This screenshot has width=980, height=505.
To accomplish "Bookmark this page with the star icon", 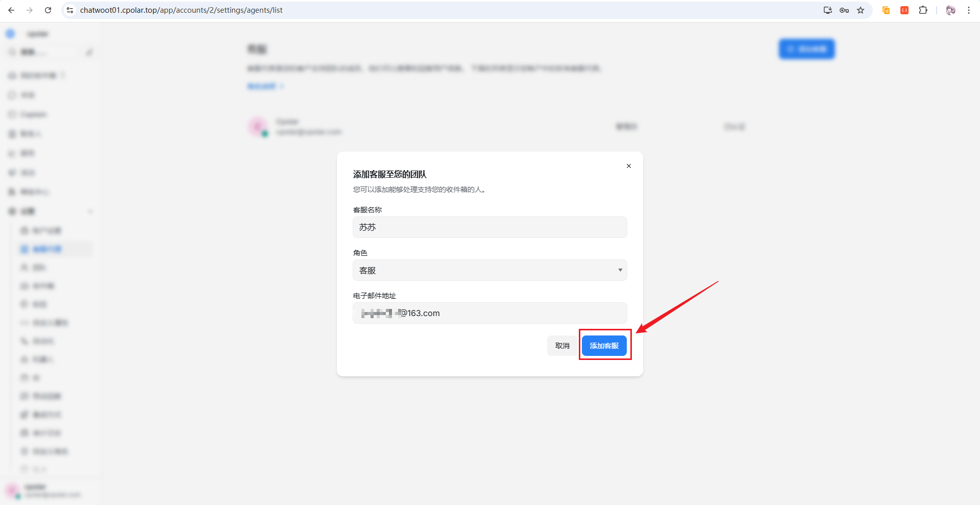I will tap(861, 10).
